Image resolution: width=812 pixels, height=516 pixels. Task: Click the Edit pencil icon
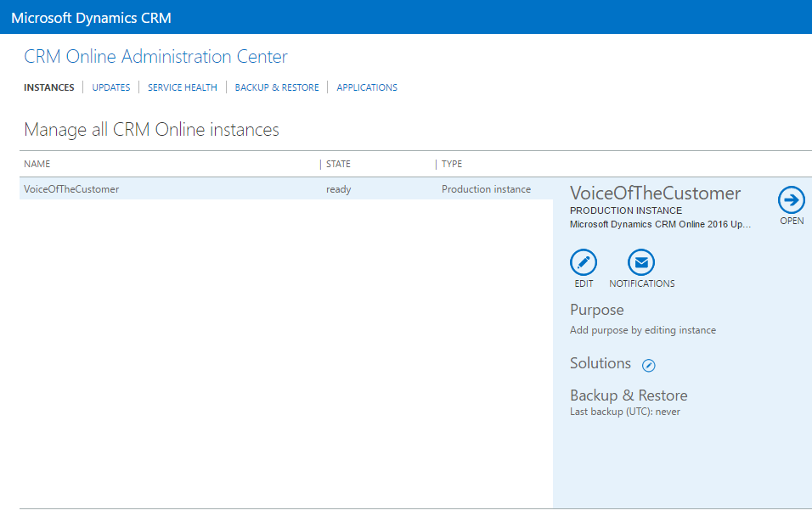(x=584, y=262)
